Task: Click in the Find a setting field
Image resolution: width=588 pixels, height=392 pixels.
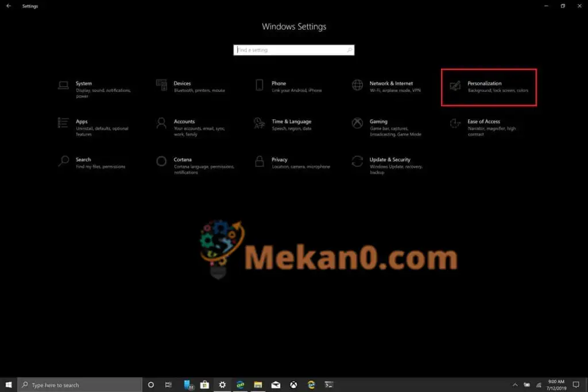Action: click(293, 50)
